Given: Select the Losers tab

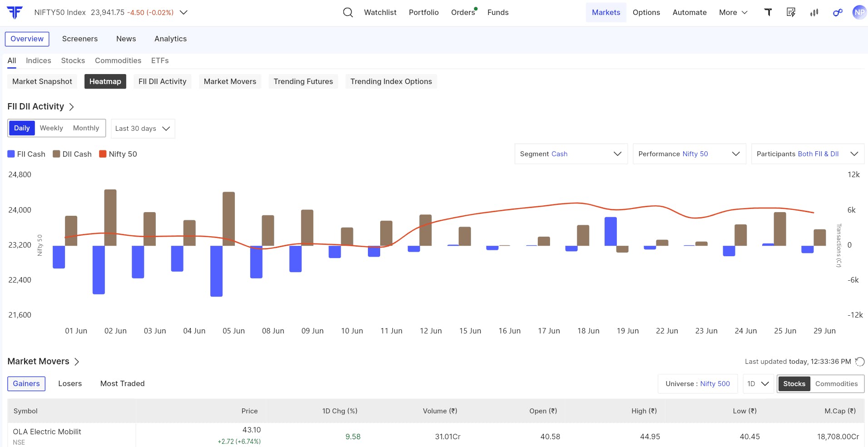Looking at the screenshot, I should [x=70, y=383].
